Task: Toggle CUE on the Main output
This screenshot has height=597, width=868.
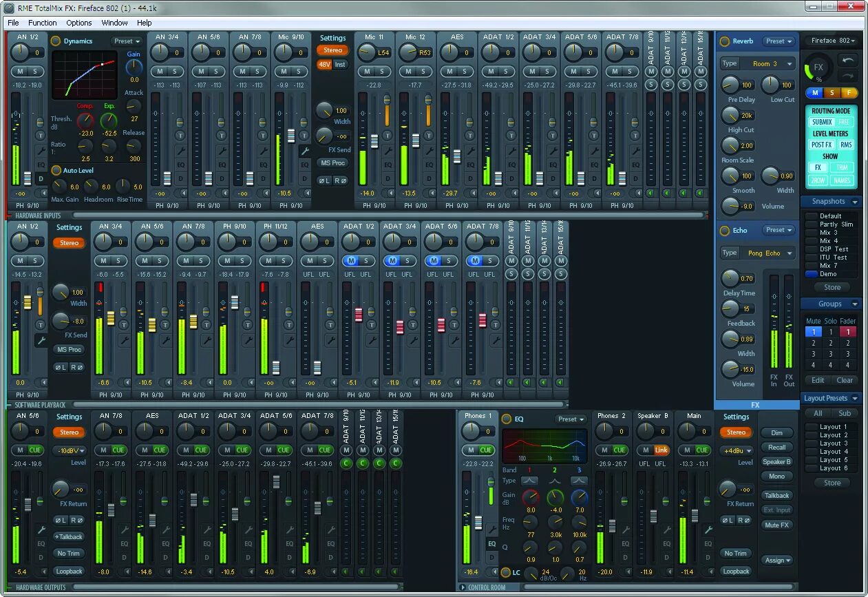Action: coord(702,450)
